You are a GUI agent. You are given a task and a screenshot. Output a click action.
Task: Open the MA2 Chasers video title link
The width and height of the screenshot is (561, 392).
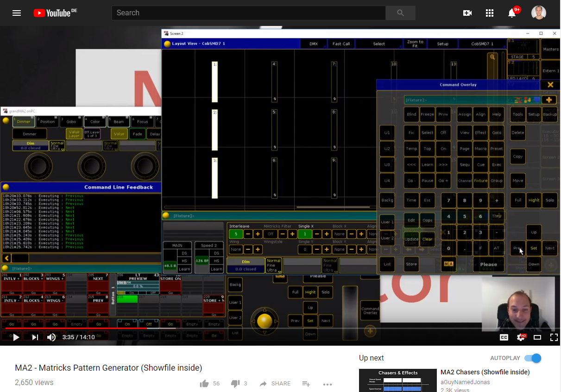[x=485, y=372]
